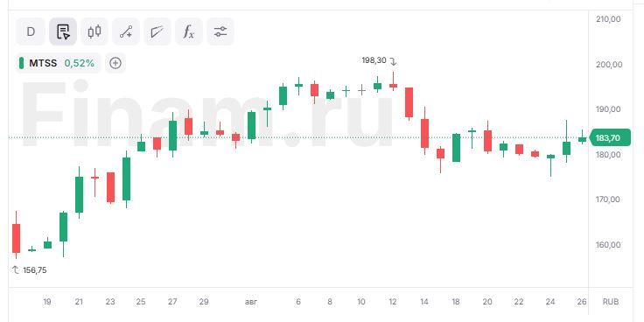Click the 0,52% change value

tap(80, 63)
